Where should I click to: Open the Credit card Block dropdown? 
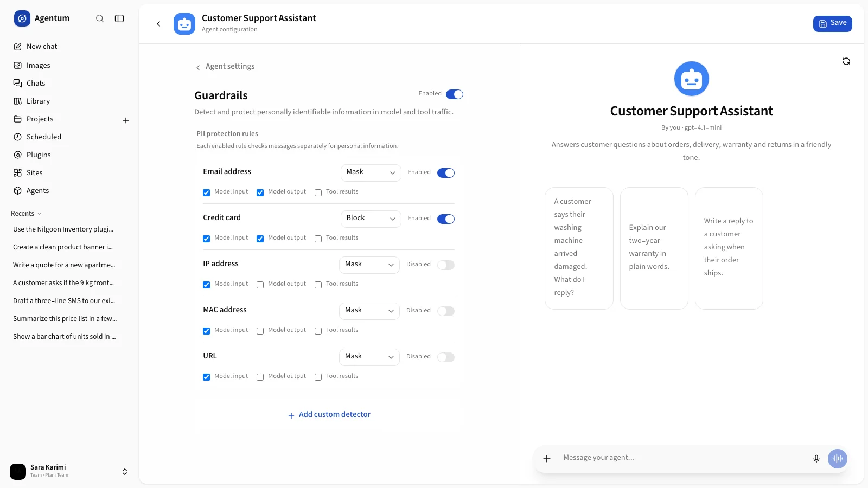pos(371,219)
